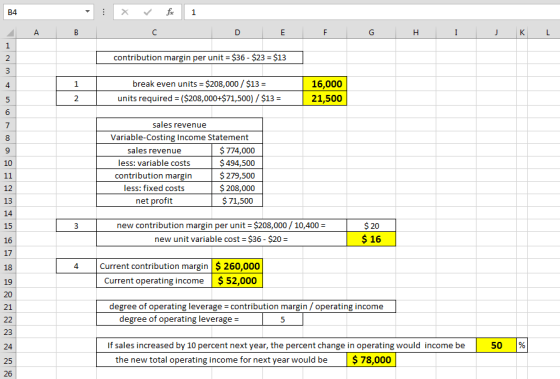Select column J header

point(496,33)
